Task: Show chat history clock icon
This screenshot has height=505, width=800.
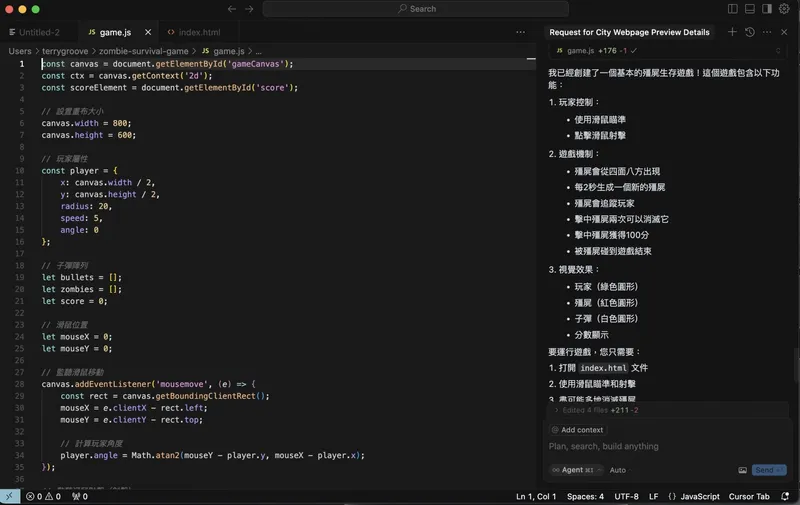Action: pyautogui.click(x=749, y=32)
